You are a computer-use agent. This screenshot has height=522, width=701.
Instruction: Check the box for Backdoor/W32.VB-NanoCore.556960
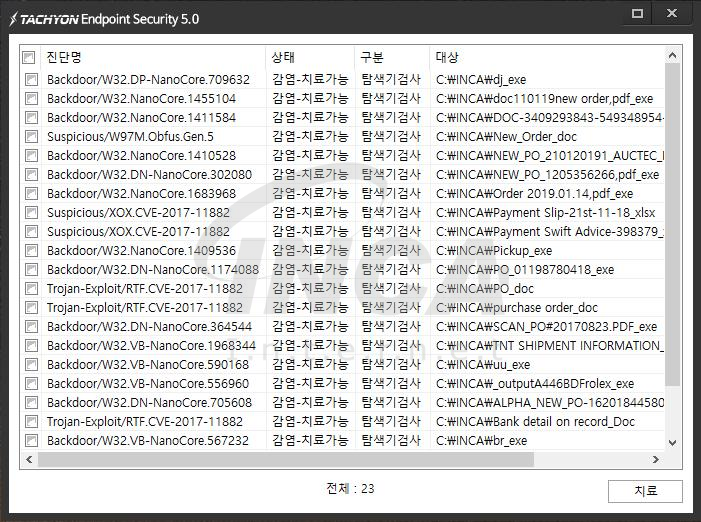[31, 383]
